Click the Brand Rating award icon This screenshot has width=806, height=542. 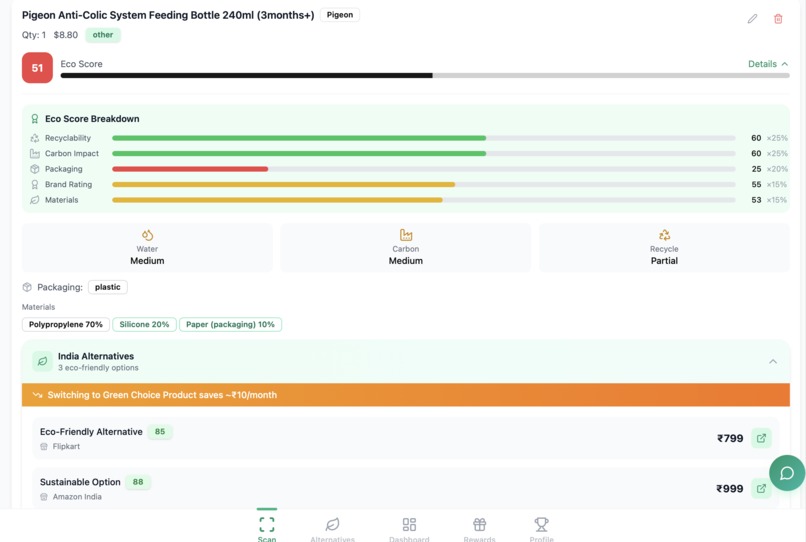(34, 184)
